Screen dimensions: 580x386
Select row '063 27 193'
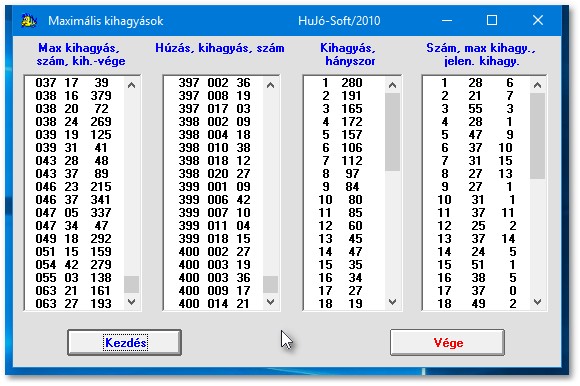pos(74,304)
